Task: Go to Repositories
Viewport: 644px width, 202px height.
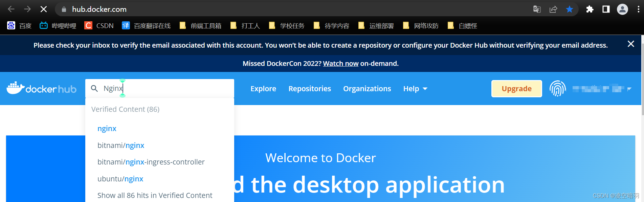Action: tap(310, 89)
